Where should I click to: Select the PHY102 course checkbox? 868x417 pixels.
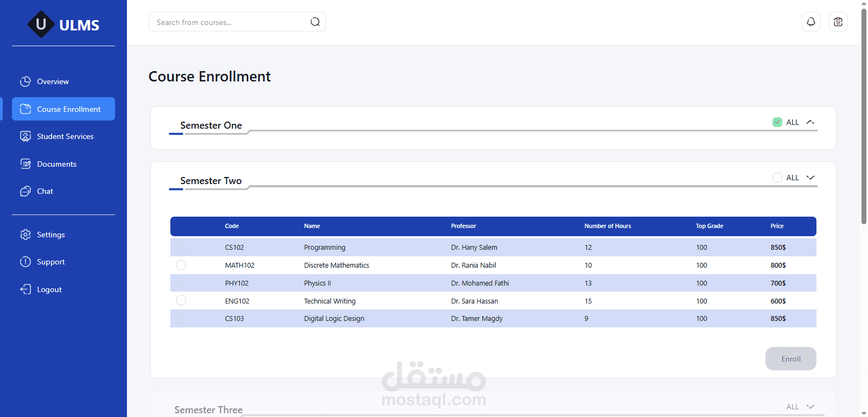tap(181, 283)
